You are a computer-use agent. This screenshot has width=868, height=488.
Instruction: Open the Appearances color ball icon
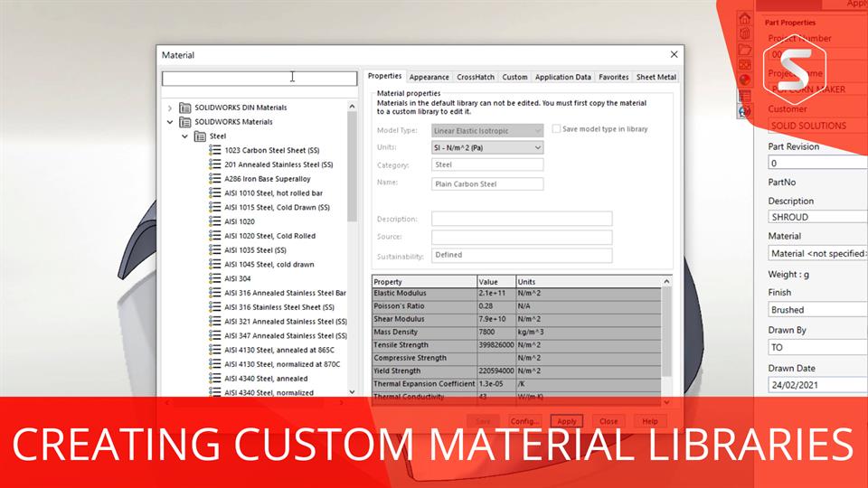745,80
